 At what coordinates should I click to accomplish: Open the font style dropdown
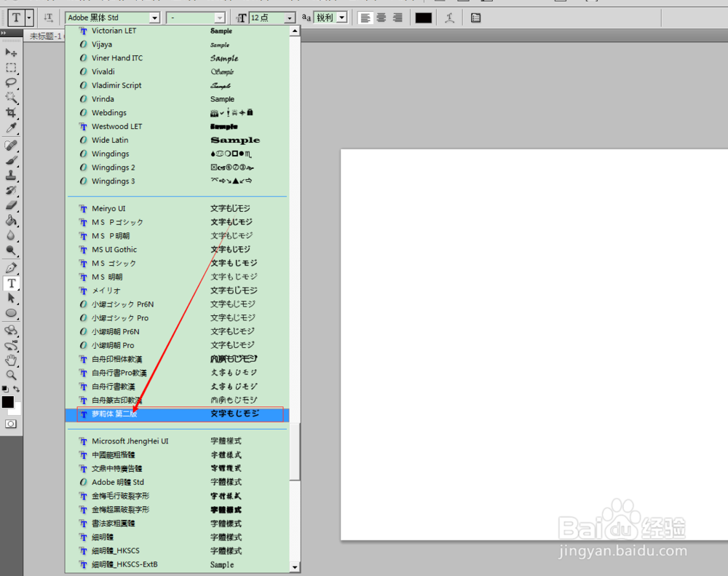220,17
